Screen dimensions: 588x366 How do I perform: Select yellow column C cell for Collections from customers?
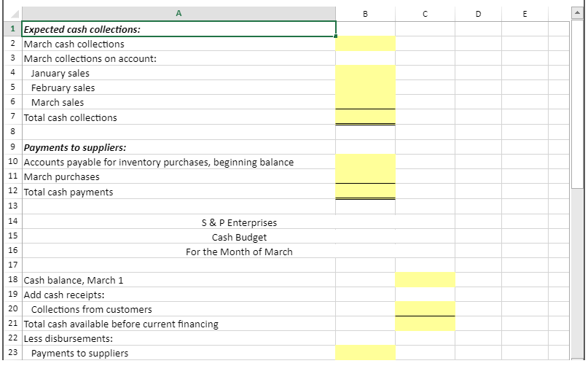425,309
